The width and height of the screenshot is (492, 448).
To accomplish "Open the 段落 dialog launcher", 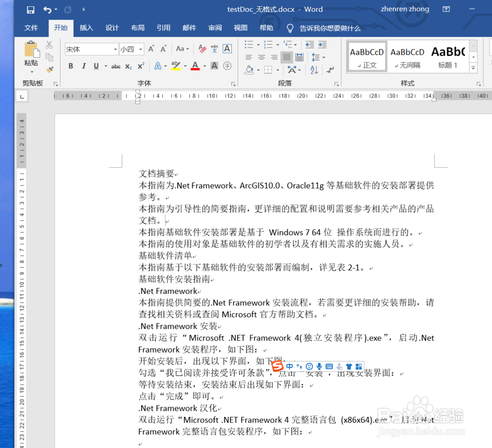I will [x=337, y=84].
